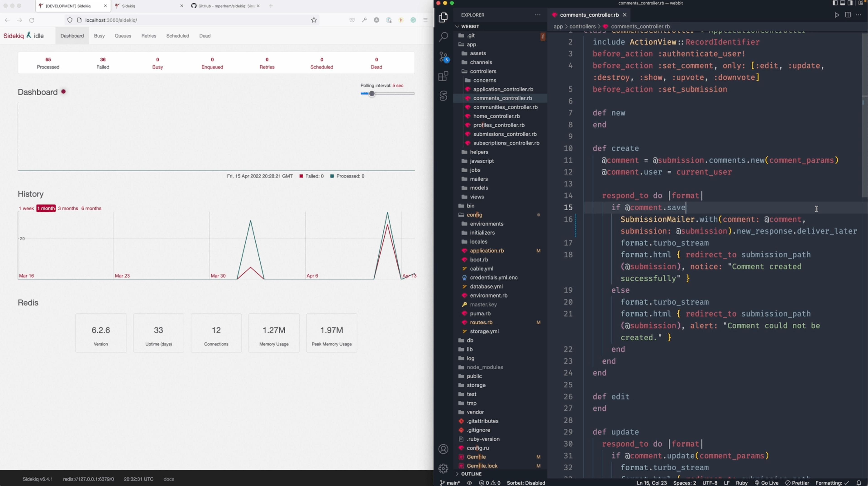The width and height of the screenshot is (868, 486).
Task: Click errors and warnings count in status bar
Action: tap(490, 483)
